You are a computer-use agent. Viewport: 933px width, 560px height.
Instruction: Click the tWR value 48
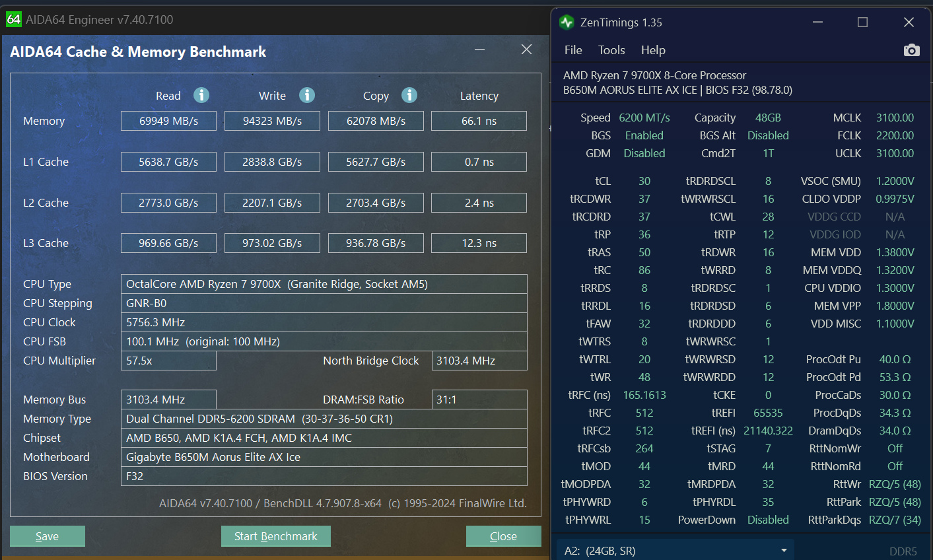(644, 377)
